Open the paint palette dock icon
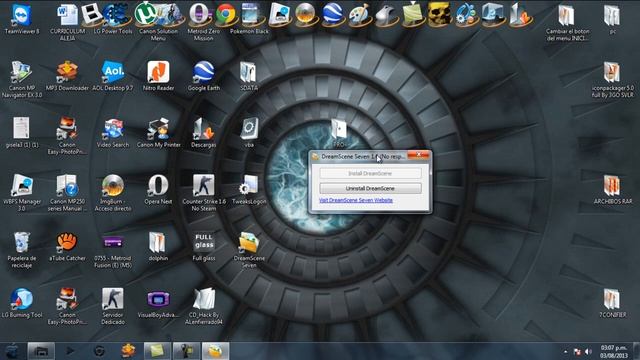This screenshot has width=640, height=360. [x=359, y=15]
